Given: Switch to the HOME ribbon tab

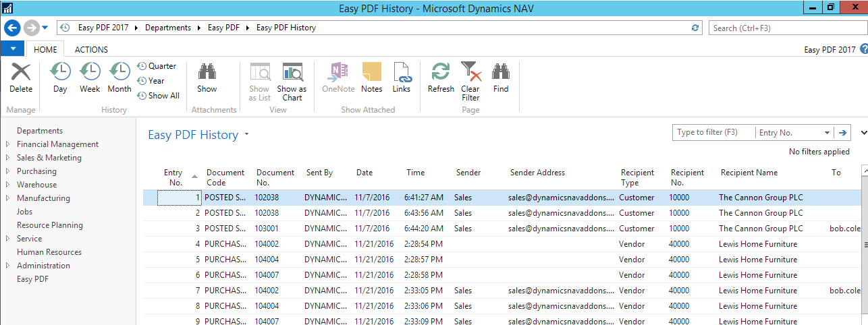Looking at the screenshot, I should tap(45, 49).
